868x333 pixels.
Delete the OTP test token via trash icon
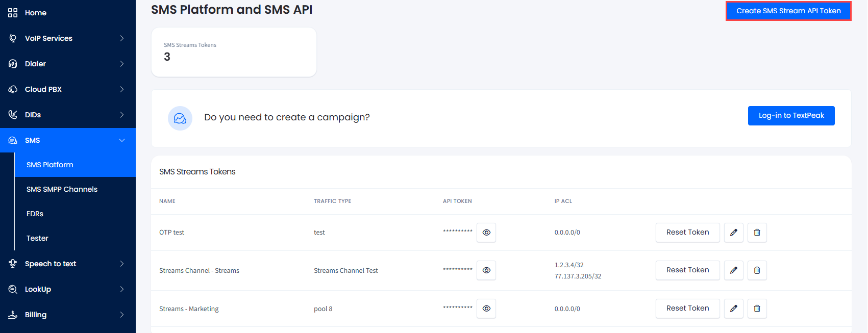tap(757, 233)
